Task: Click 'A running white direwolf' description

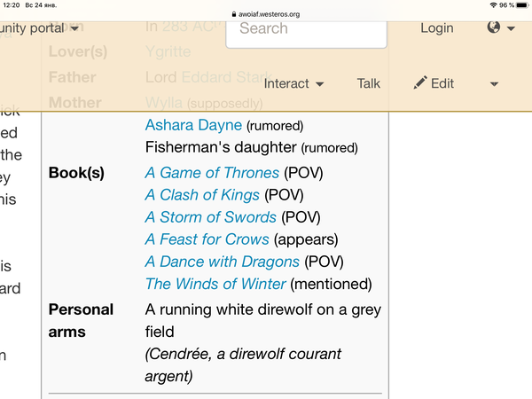Action: pyautogui.click(x=263, y=321)
